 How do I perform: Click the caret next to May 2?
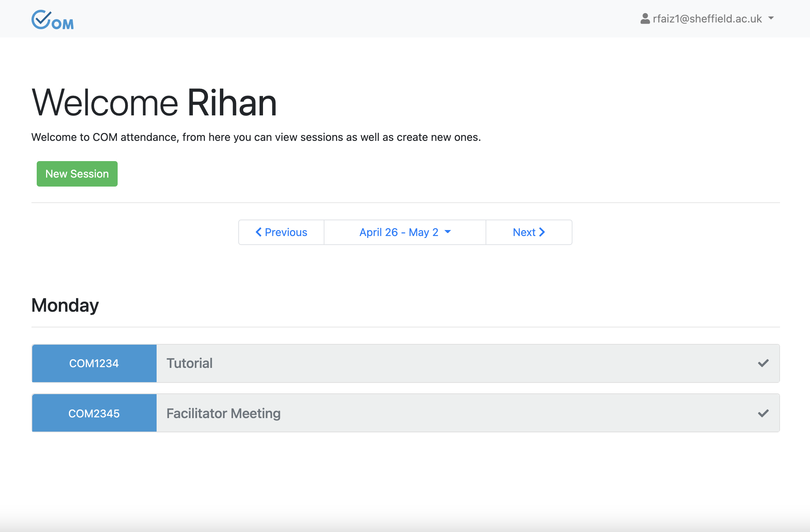point(448,232)
